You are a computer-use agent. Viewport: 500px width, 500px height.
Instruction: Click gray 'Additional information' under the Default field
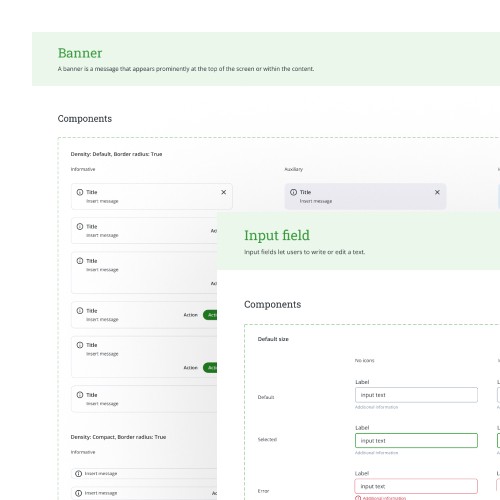click(x=376, y=407)
